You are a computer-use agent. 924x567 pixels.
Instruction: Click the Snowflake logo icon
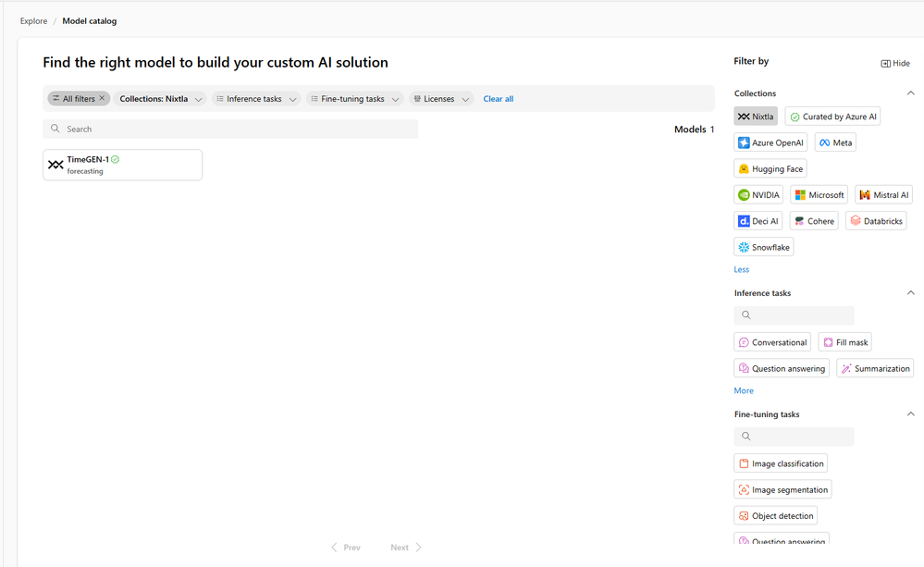coord(744,248)
